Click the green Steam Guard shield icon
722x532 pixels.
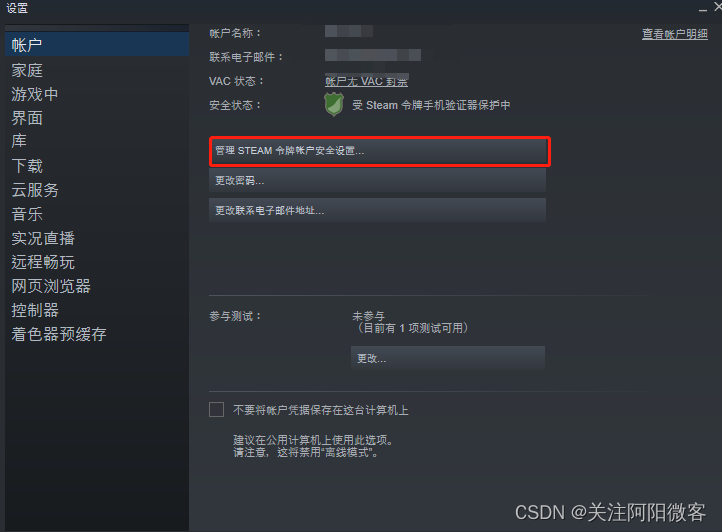(x=334, y=104)
